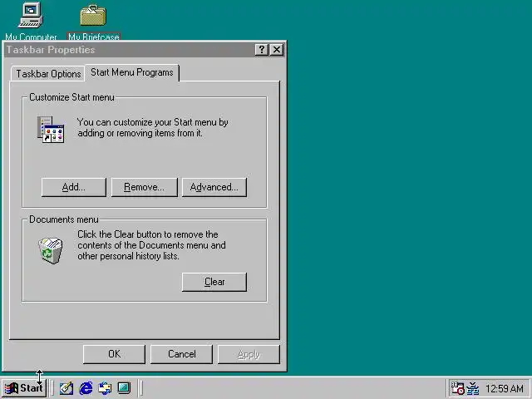Open the Task Scheduler tray icon

(457, 388)
